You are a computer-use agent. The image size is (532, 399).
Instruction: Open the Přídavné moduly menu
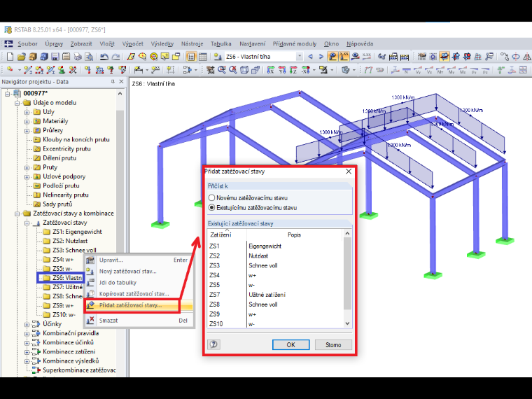pyautogui.click(x=295, y=44)
